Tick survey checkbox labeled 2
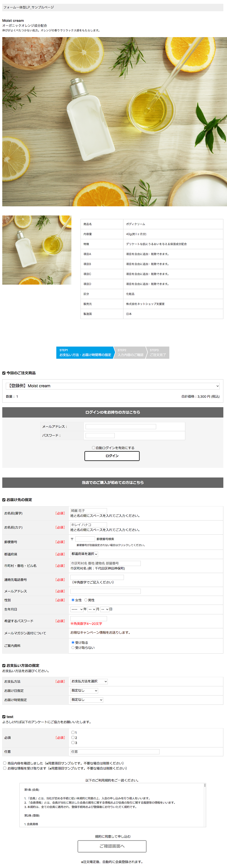This screenshot has height=868, width=227. click(x=73, y=738)
